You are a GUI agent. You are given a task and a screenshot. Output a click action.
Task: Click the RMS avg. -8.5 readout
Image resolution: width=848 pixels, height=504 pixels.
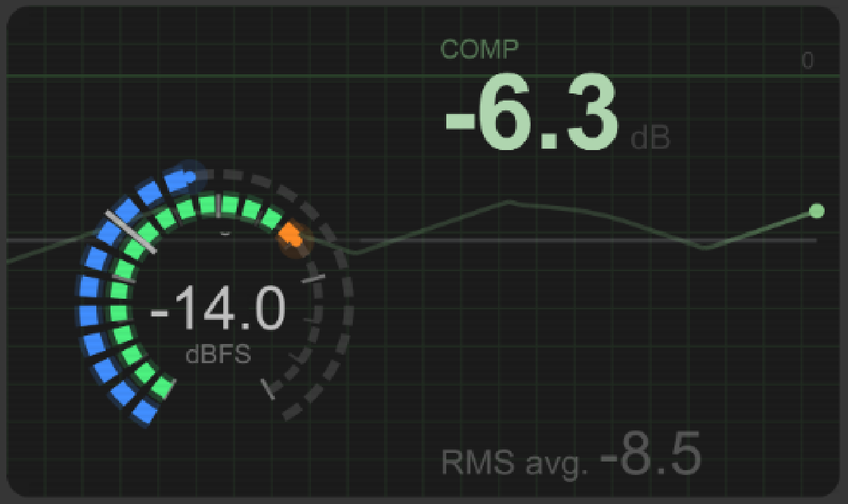[x=571, y=455]
